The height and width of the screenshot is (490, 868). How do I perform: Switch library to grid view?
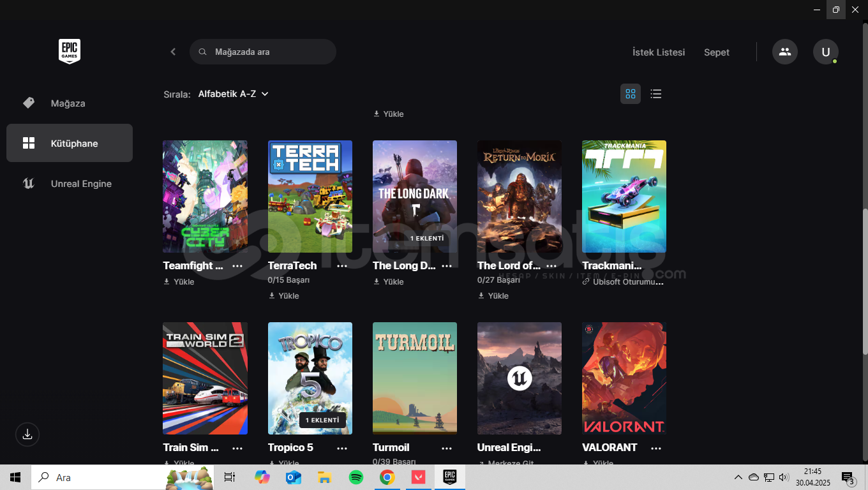pyautogui.click(x=631, y=94)
